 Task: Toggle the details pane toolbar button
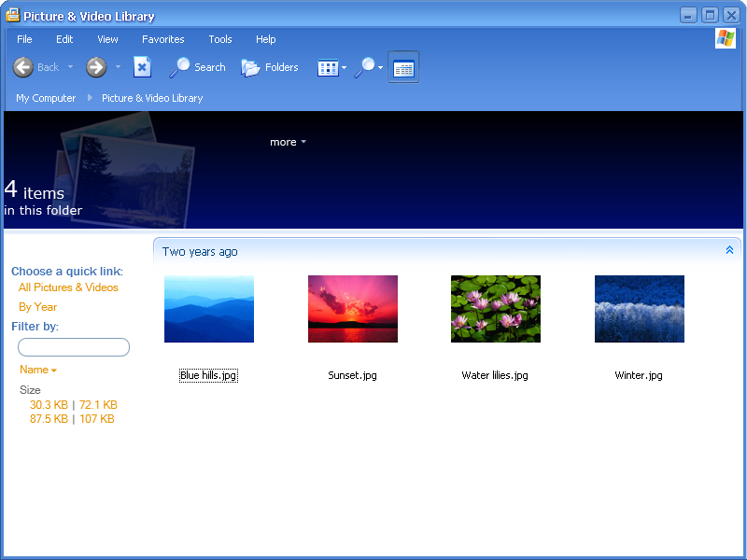(x=403, y=67)
